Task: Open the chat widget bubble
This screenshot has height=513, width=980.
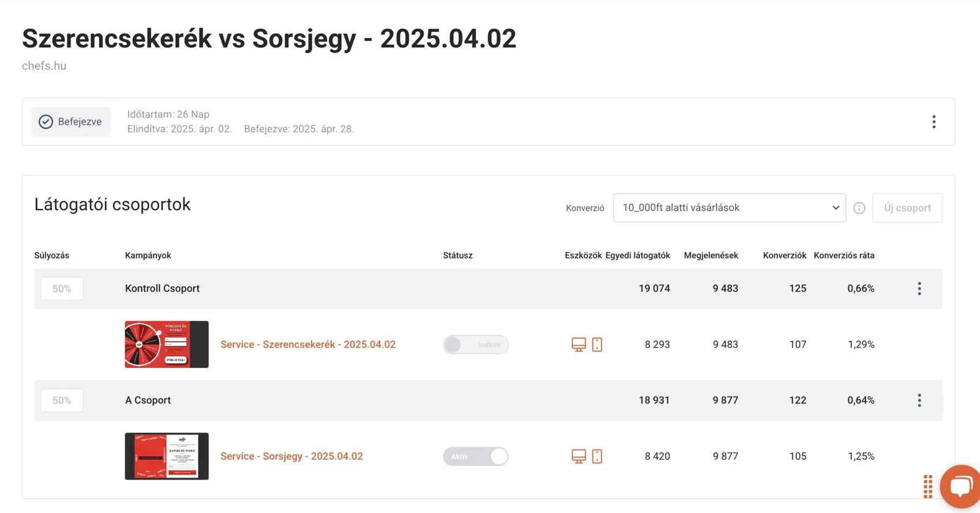Action: coord(960,487)
